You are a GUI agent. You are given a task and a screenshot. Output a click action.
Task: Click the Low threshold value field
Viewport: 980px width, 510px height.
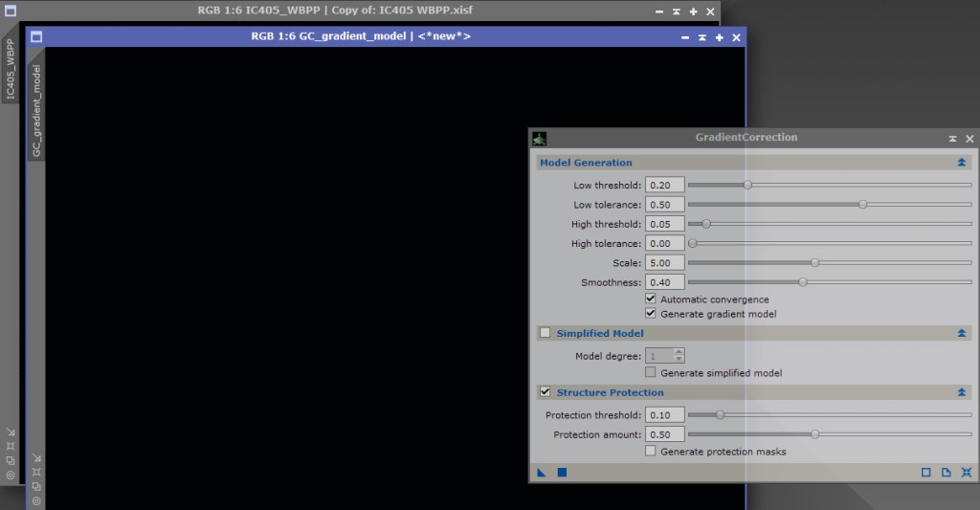pyautogui.click(x=665, y=186)
